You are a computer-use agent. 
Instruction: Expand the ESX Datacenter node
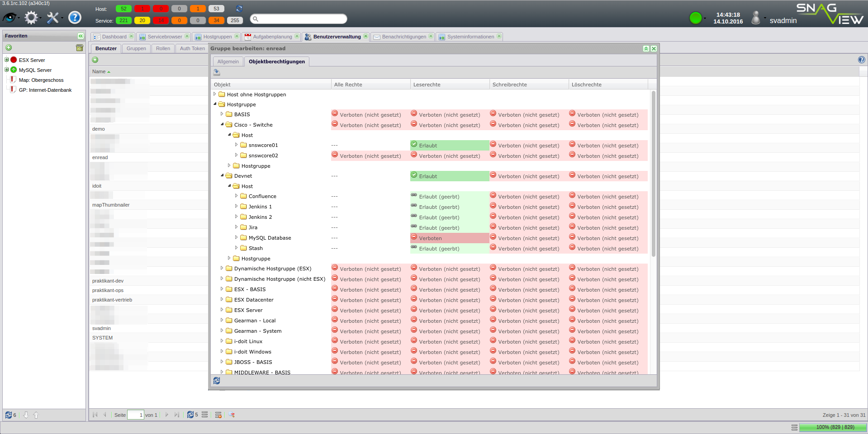pos(222,299)
